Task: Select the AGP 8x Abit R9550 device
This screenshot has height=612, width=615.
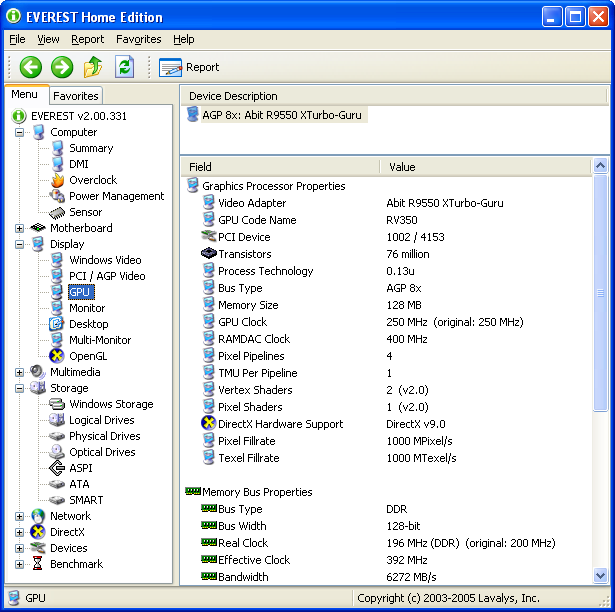Action: (282, 115)
